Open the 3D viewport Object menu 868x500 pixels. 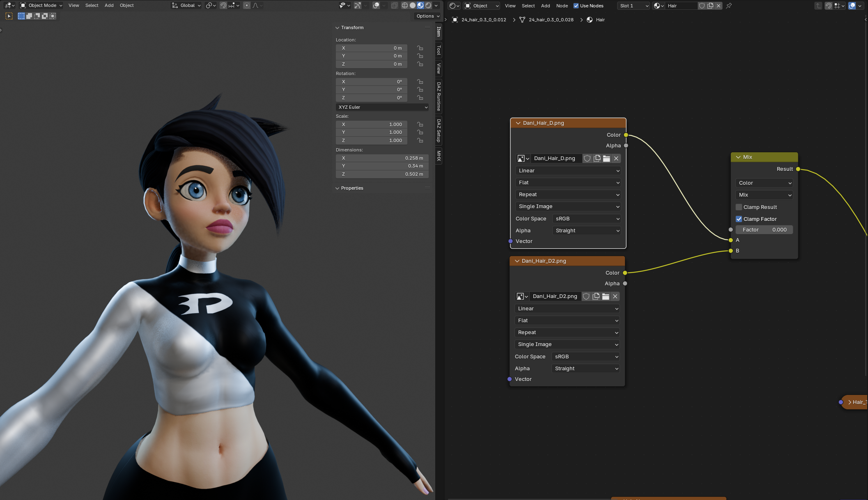click(127, 5)
